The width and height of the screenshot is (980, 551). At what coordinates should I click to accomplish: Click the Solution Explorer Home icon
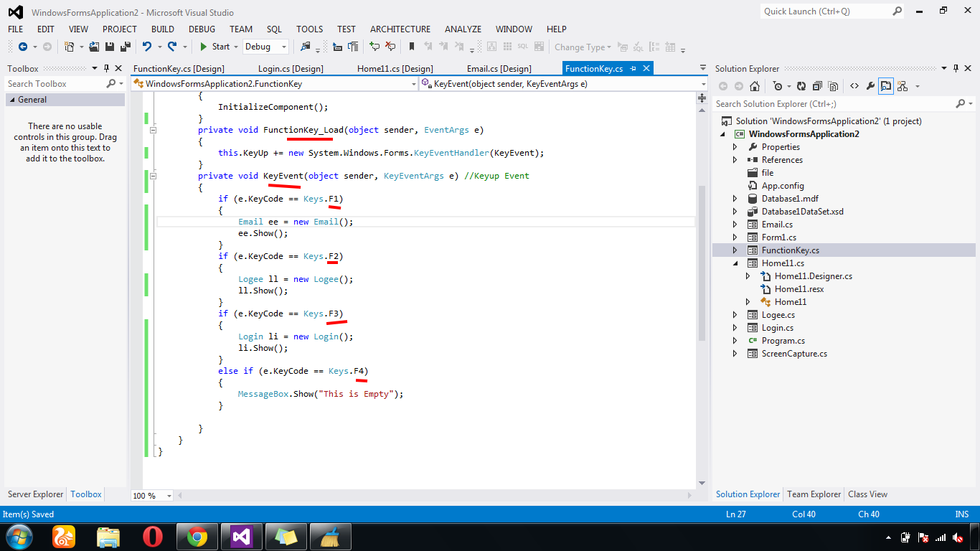[755, 86]
